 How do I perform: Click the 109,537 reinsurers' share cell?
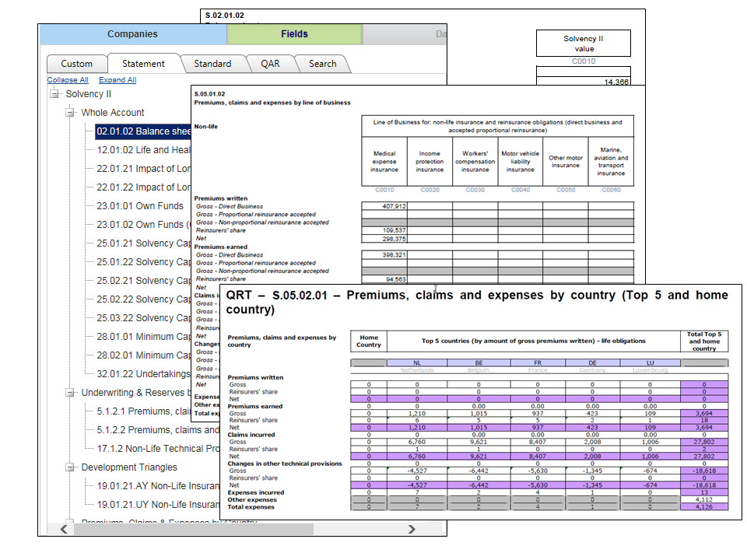[384, 230]
